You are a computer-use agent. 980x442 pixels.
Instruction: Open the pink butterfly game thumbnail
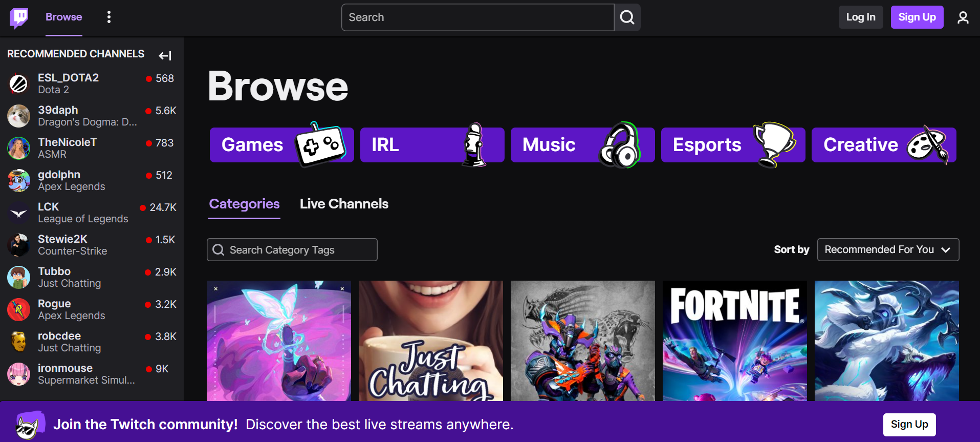279,341
